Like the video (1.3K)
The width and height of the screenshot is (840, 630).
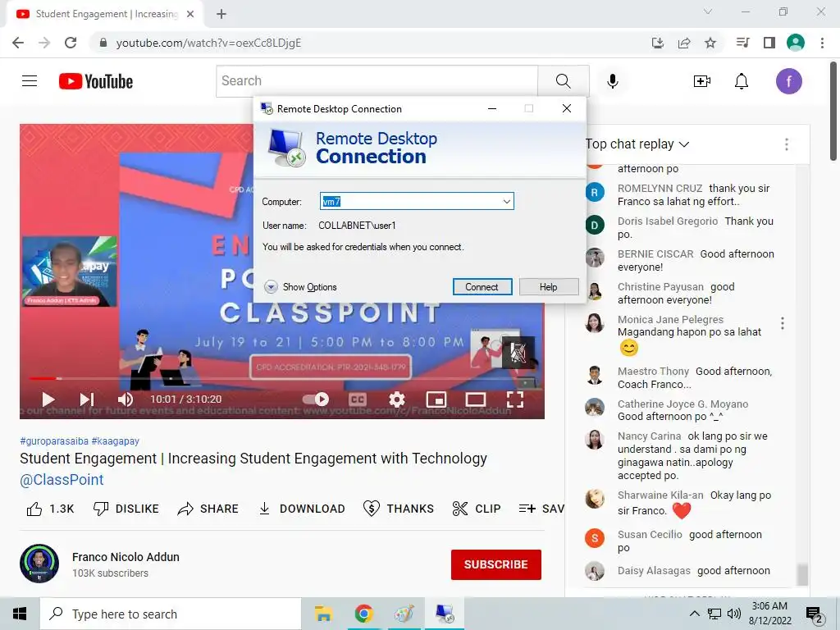(x=50, y=509)
